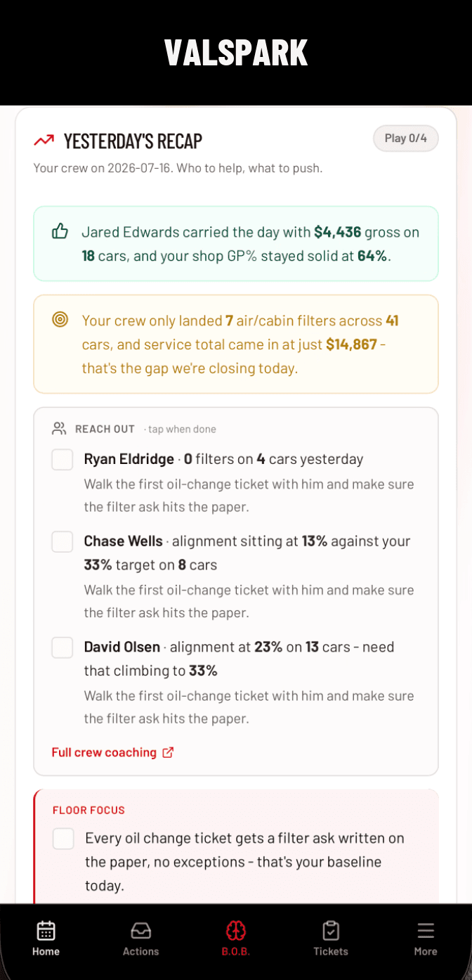The width and height of the screenshot is (472, 980).
Task: Open the Home calendar icon
Action: 46,931
